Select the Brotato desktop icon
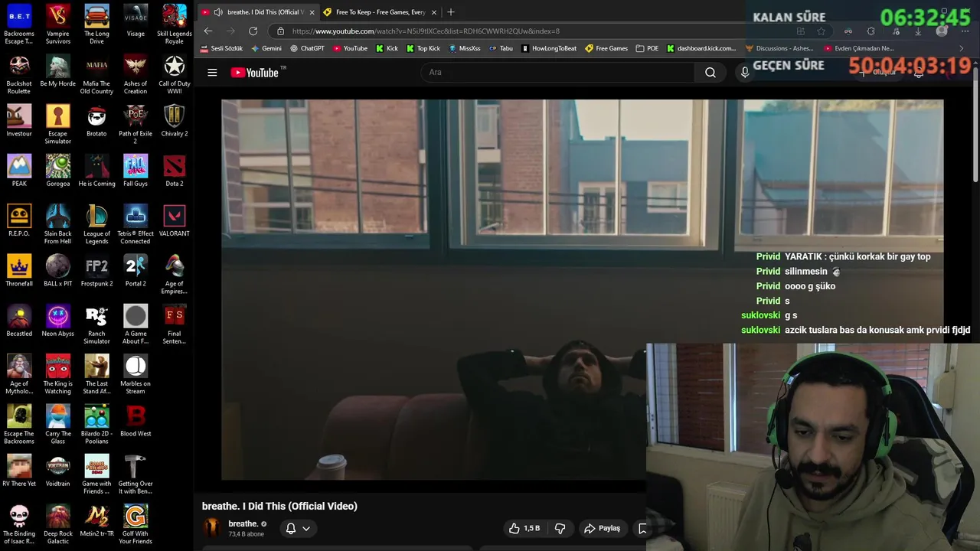This screenshot has width=980, height=551. tap(96, 120)
